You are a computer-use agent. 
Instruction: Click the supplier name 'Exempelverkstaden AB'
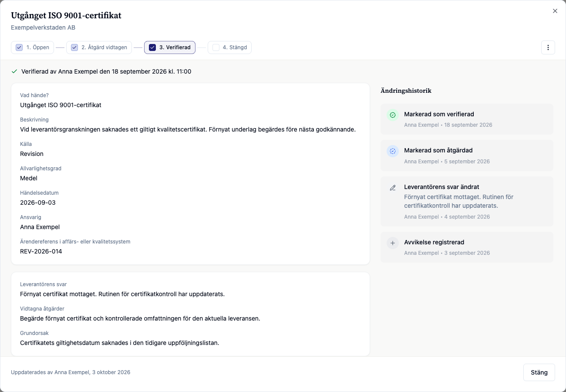pos(43,27)
